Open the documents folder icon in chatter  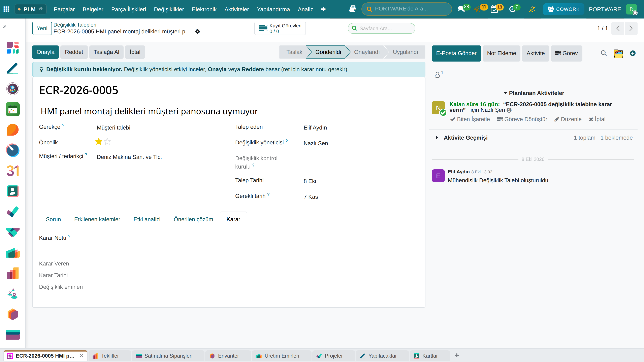618,53
